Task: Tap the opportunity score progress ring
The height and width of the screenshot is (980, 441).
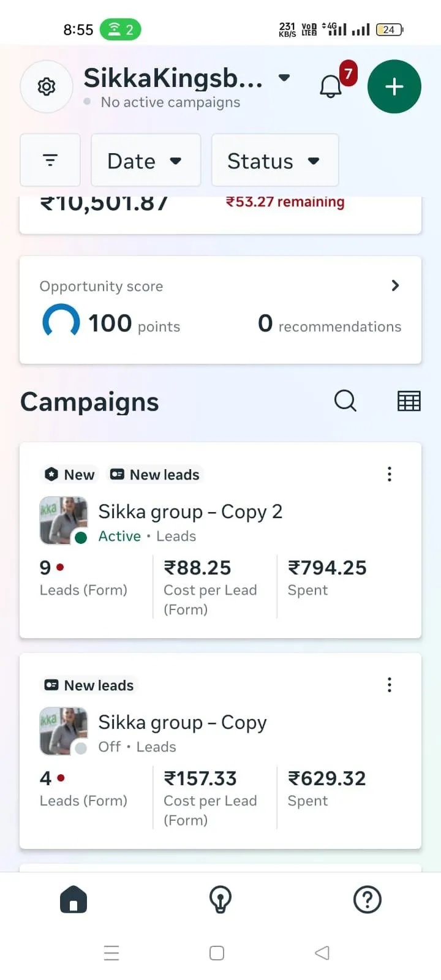Action: [61, 322]
